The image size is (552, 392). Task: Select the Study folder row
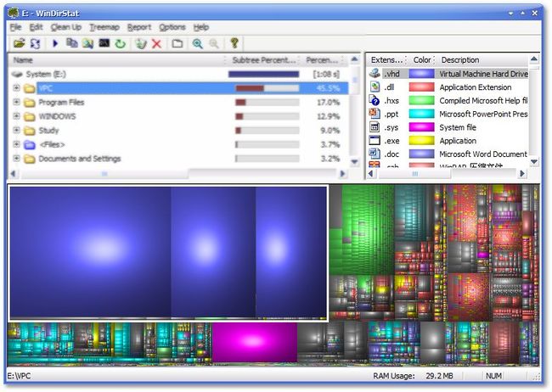click(x=178, y=131)
